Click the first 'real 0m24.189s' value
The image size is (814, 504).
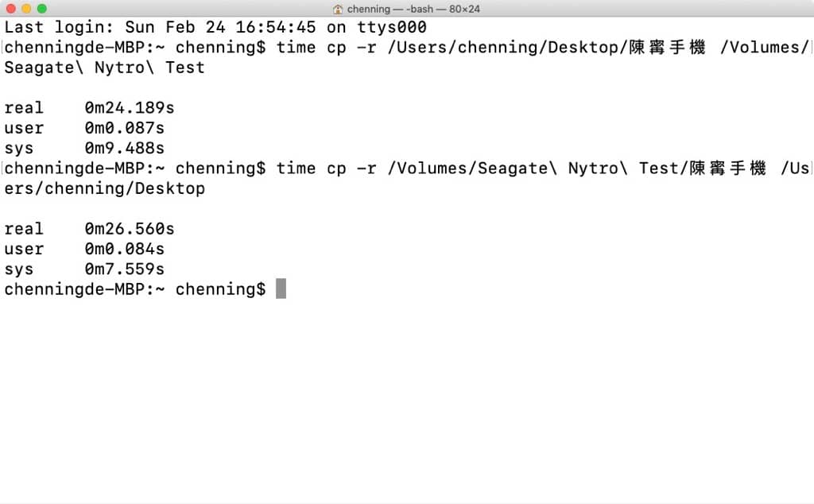(x=130, y=107)
